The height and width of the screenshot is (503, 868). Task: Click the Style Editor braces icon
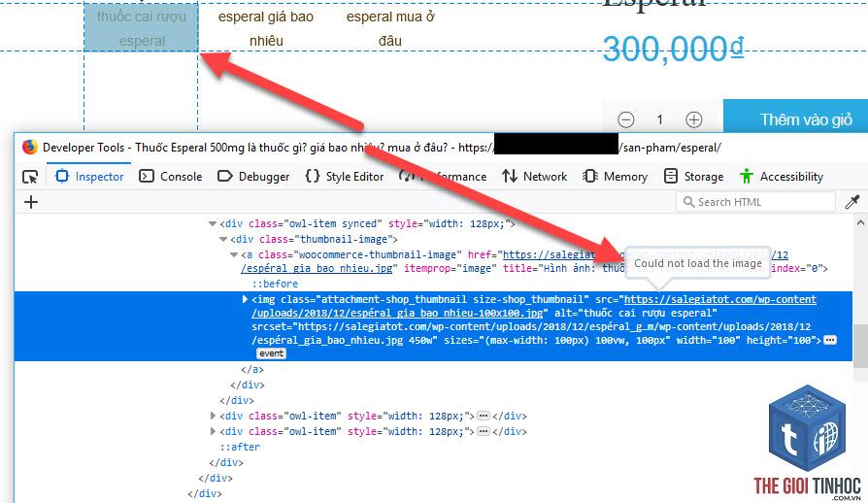point(313,176)
